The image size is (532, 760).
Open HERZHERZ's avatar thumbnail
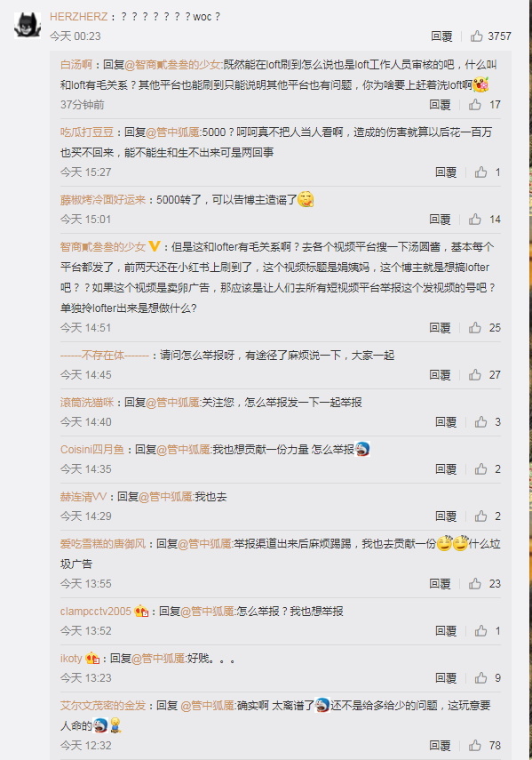(x=28, y=25)
